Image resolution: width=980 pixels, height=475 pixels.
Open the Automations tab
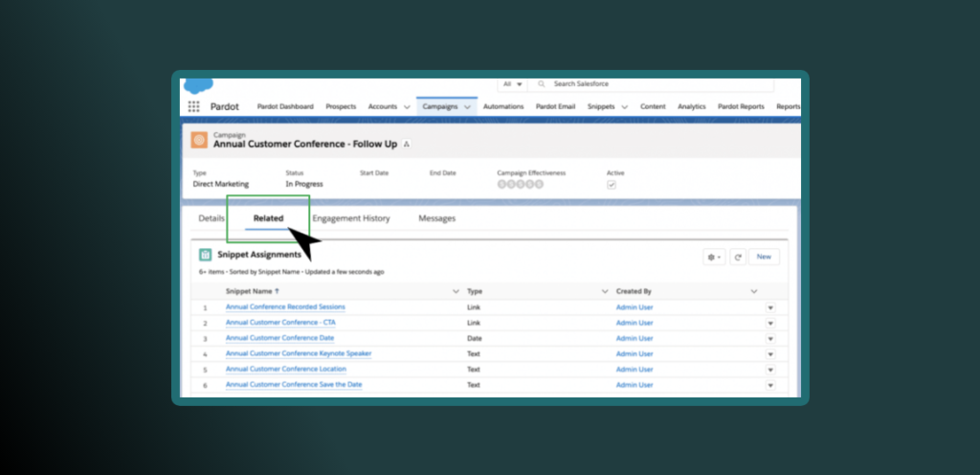click(x=503, y=107)
